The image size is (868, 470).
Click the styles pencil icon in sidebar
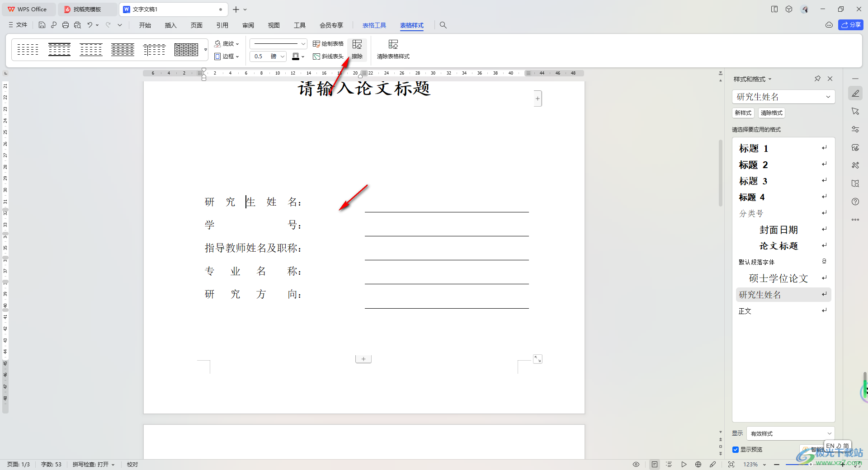click(x=855, y=94)
